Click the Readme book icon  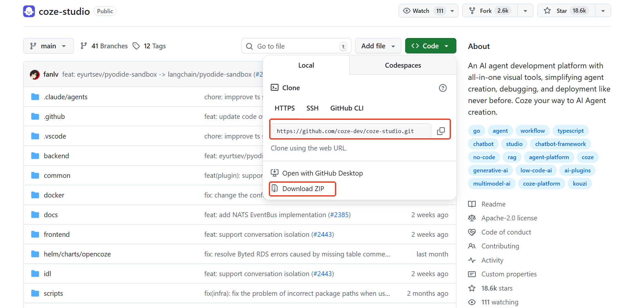[x=472, y=204]
